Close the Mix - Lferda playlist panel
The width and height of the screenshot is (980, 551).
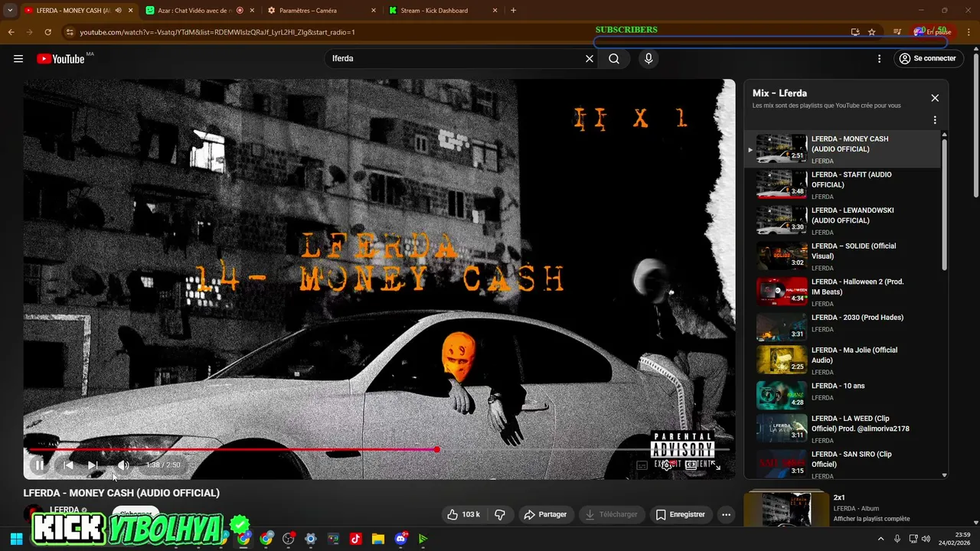click(x=935, y=98)
